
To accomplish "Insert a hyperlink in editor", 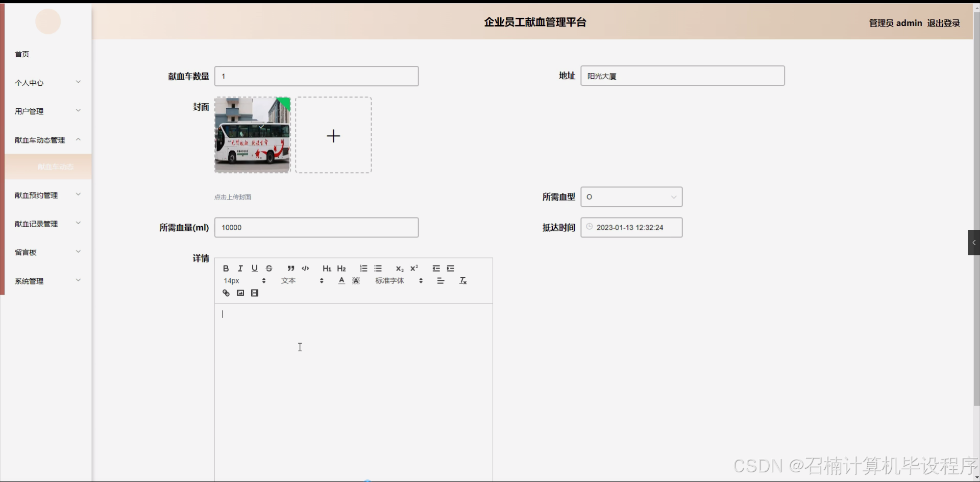I will tap(226, 293).
